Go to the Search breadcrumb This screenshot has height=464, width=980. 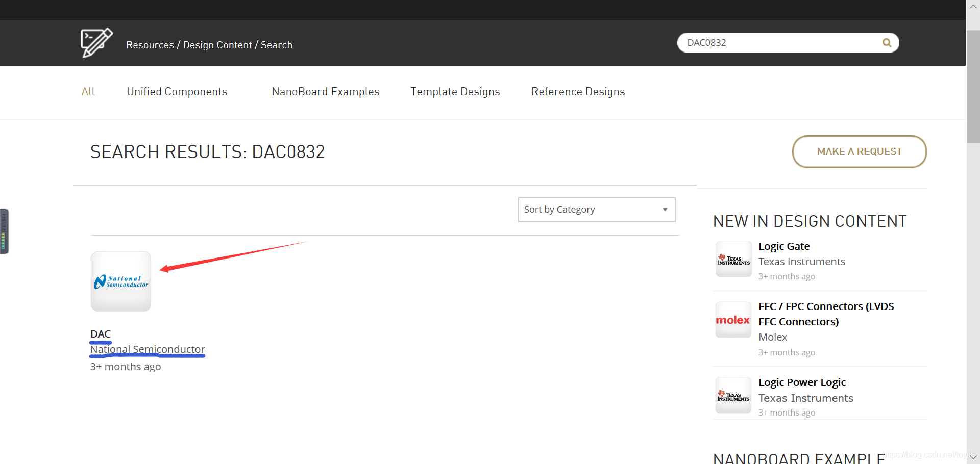click(277, 45)
